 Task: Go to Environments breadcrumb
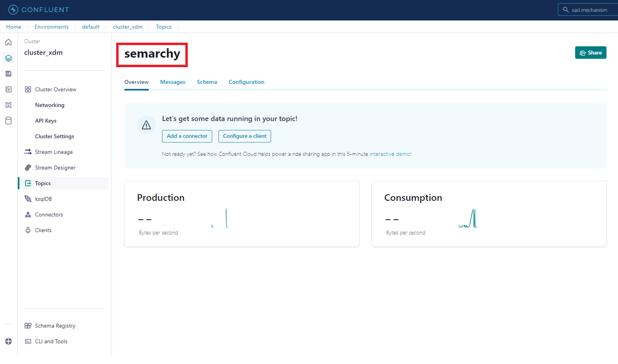(x=51, y=27)
